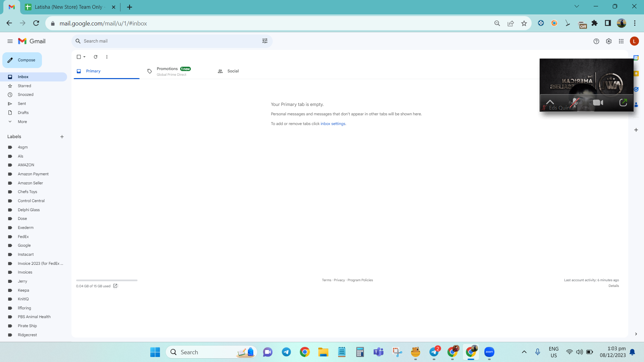Go back in browser
The image size is (644, 362).
9,23
